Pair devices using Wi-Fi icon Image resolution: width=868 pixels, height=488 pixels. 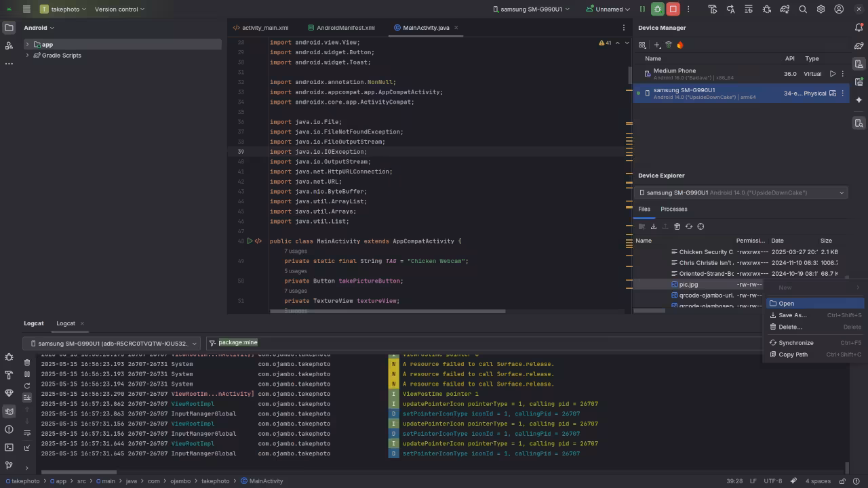668,45
